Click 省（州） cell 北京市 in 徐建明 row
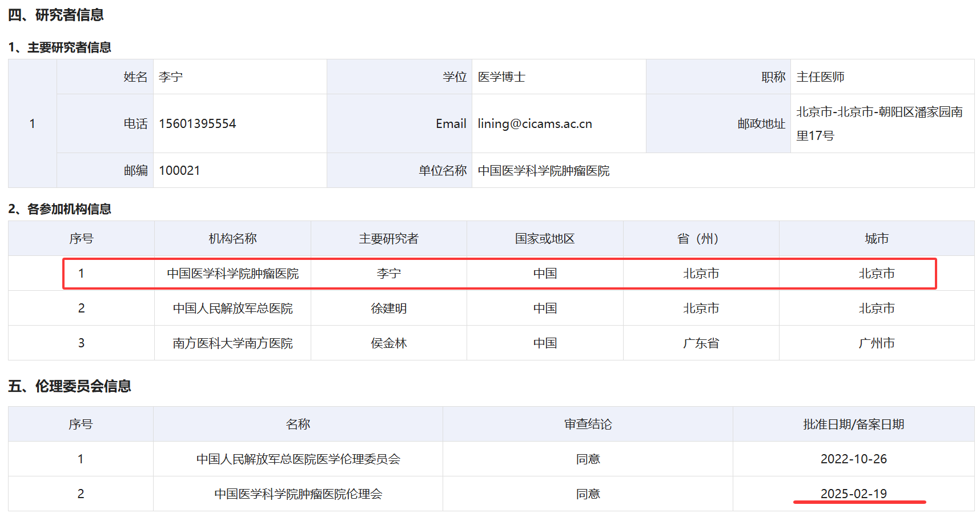Viewport: 980px width, 517px height. pos(701,308)
